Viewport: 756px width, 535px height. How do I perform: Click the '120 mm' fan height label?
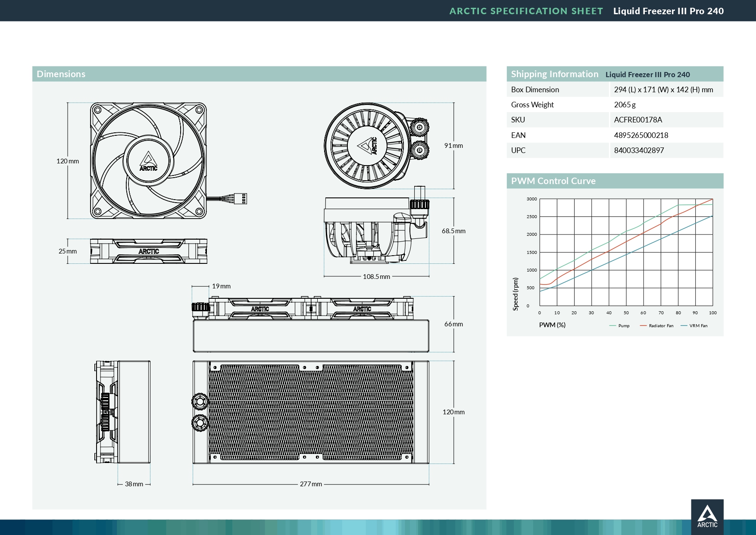pyautogui.click(x=68, y=161)
